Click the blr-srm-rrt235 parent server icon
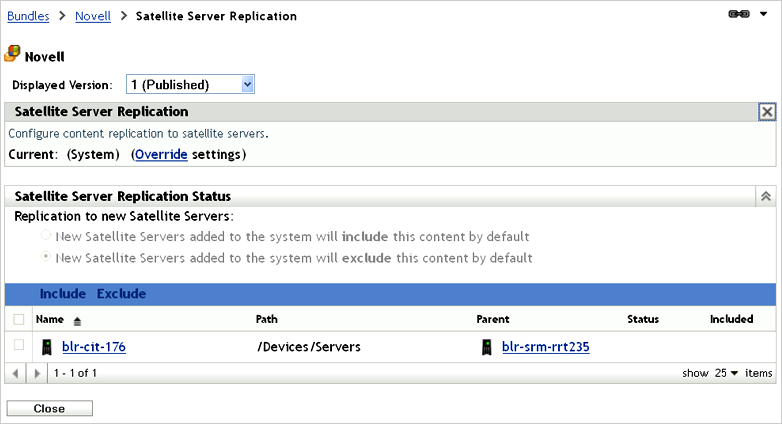Viewport: 782px width, 424px height. tap(486, 347)
